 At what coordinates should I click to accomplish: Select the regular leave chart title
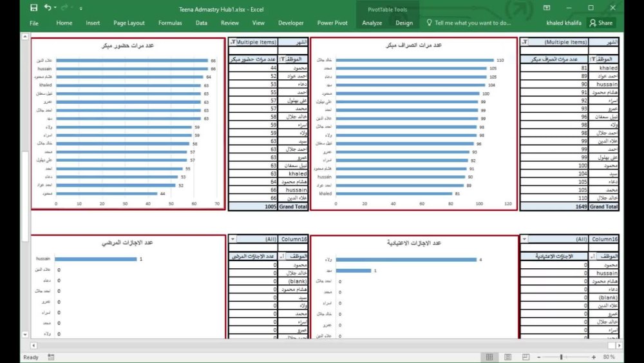(413, 242)
